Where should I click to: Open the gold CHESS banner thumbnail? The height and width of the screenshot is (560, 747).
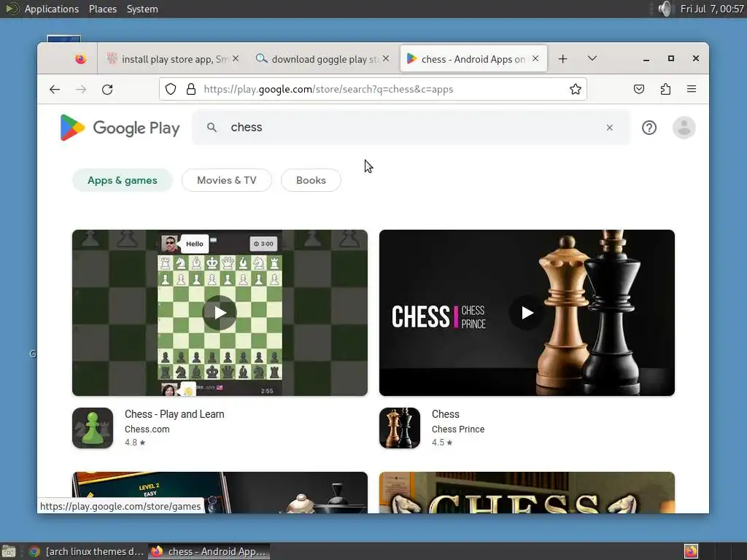pos(527,492)
